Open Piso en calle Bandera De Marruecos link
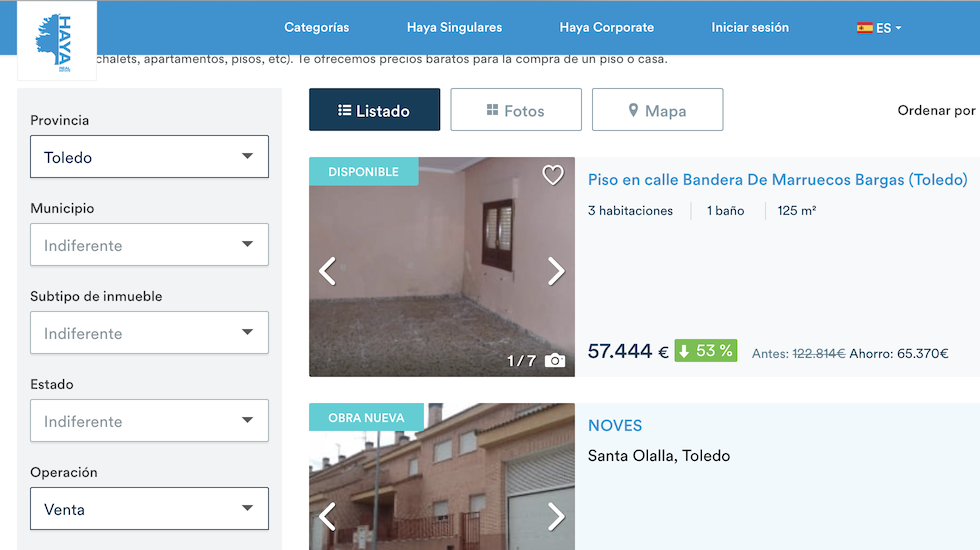The width and height of the screenshot is (980, 550). coord(778,180)
